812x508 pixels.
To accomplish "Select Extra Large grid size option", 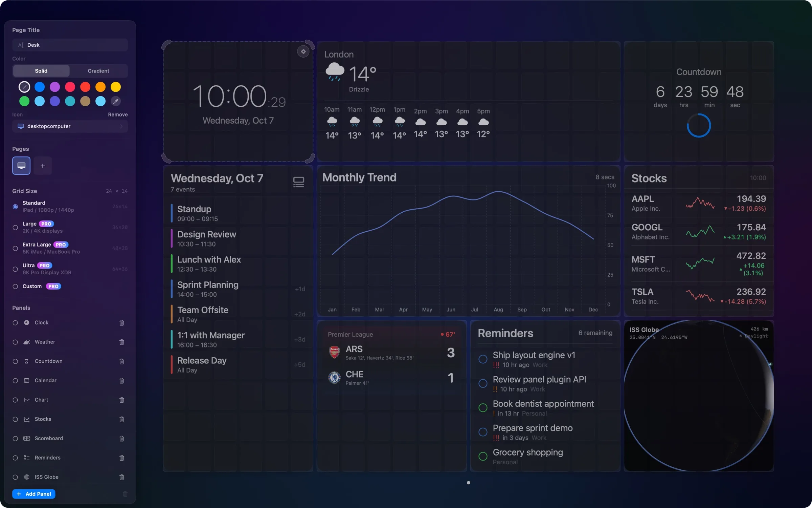I will 15,248.
